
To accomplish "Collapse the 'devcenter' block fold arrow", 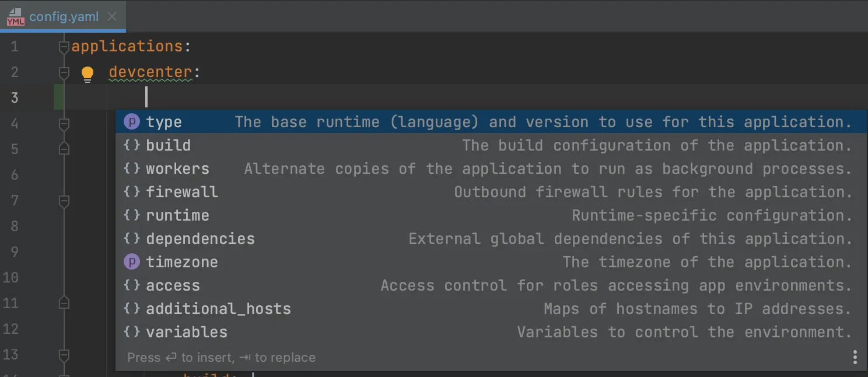I will (64, 72).
